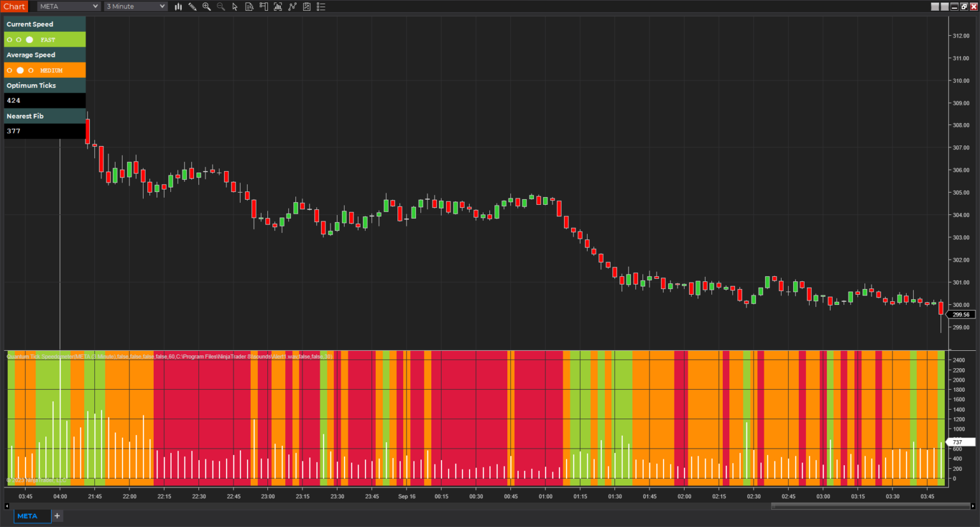The image size is (980, 527).
Task: Open Chart Properties via the list icon
Action: coord(321,6)
